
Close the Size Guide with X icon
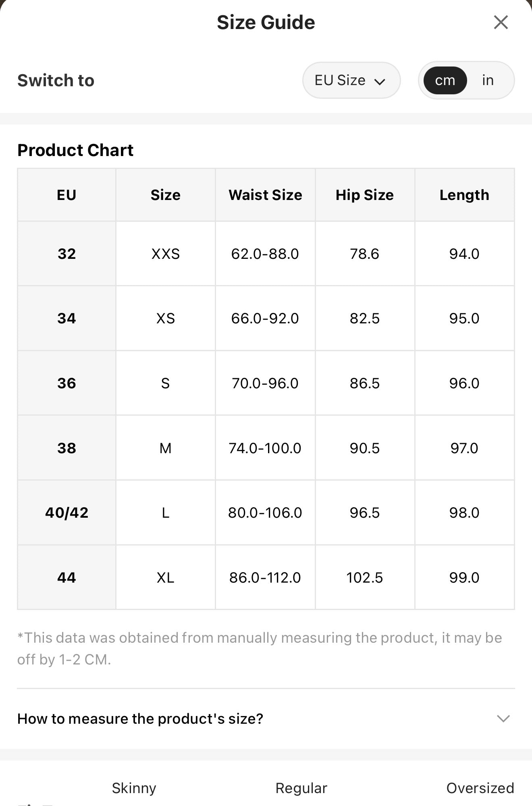[x=501, y=23]
